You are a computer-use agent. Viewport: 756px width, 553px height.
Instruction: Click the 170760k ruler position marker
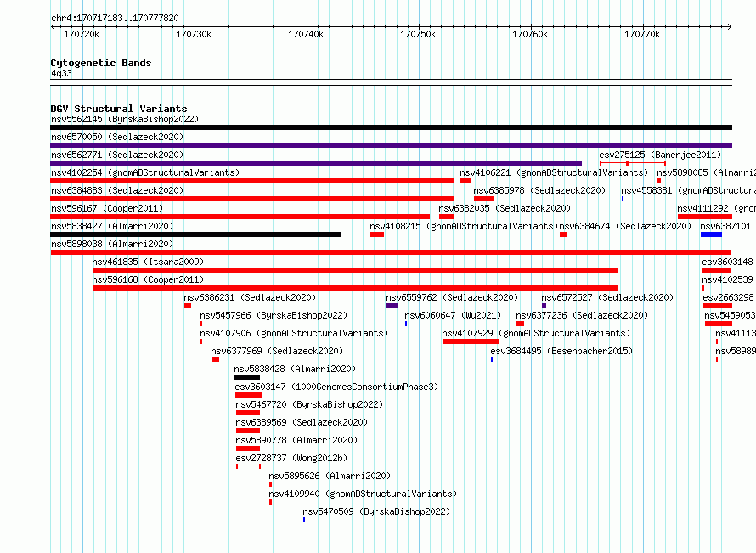coord(530,34)
